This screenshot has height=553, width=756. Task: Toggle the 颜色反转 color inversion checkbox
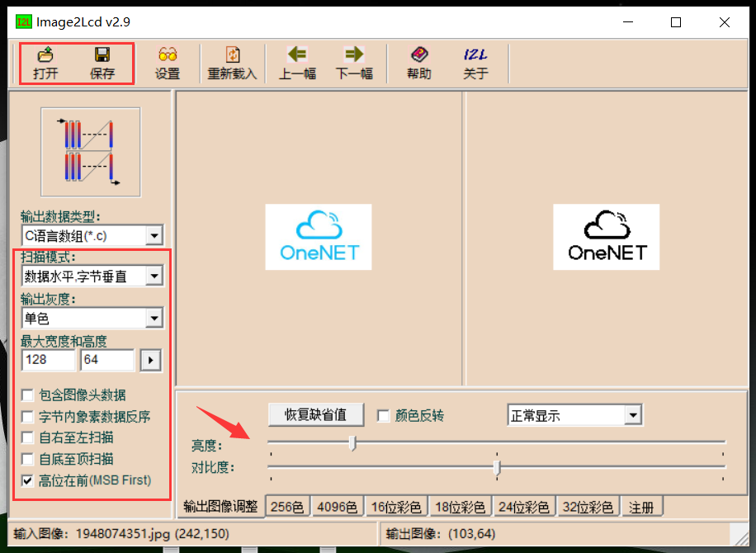coord(384,414)
